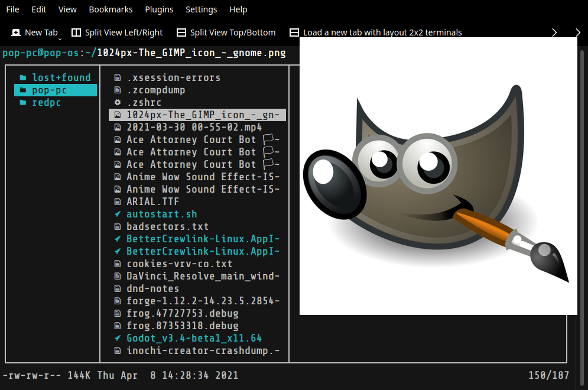Screen dimensions: 588x390
Task: Select .zshrc file name
Action: coord(144,102)
